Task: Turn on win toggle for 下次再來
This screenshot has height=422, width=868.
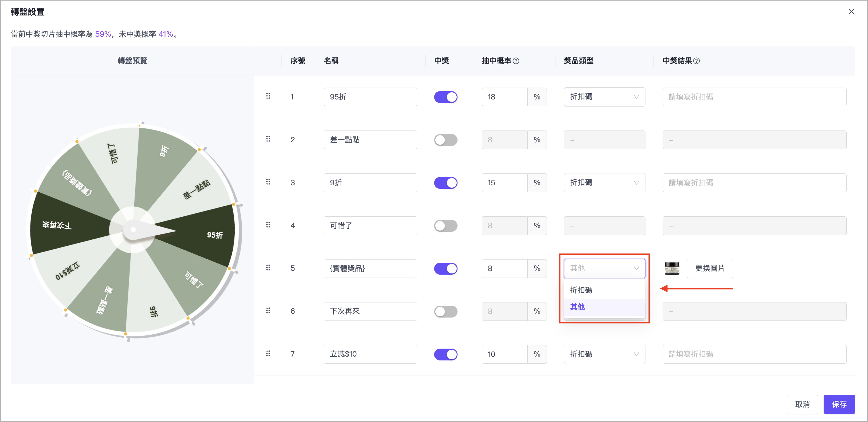Action: click(x=445, y=311)
